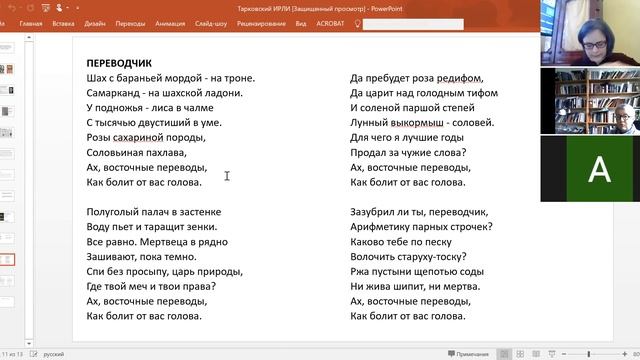Click line 'Полуголый палач в застенке'
The image size is (640, 360).
point(154,212)
